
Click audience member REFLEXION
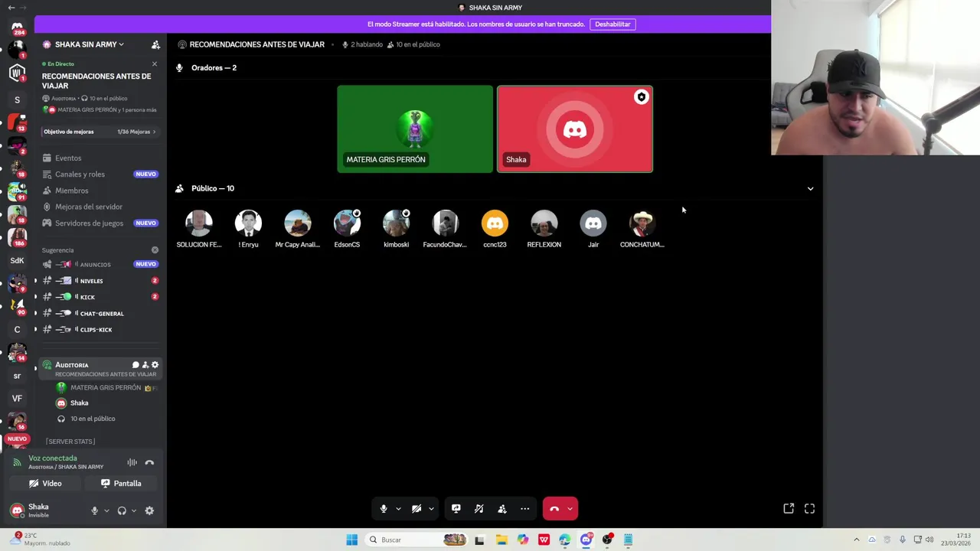(544, 229)
